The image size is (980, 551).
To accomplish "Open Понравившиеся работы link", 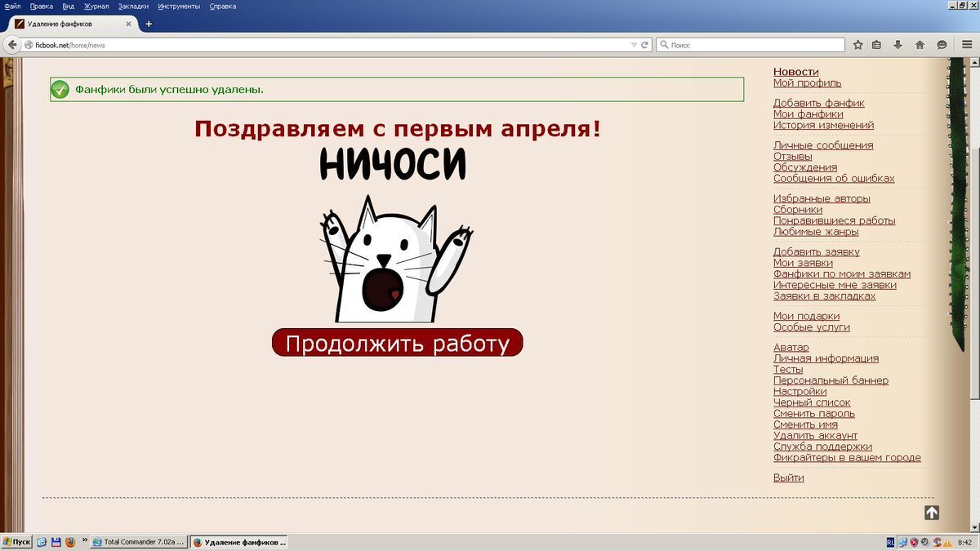I will tap(835, 220).
